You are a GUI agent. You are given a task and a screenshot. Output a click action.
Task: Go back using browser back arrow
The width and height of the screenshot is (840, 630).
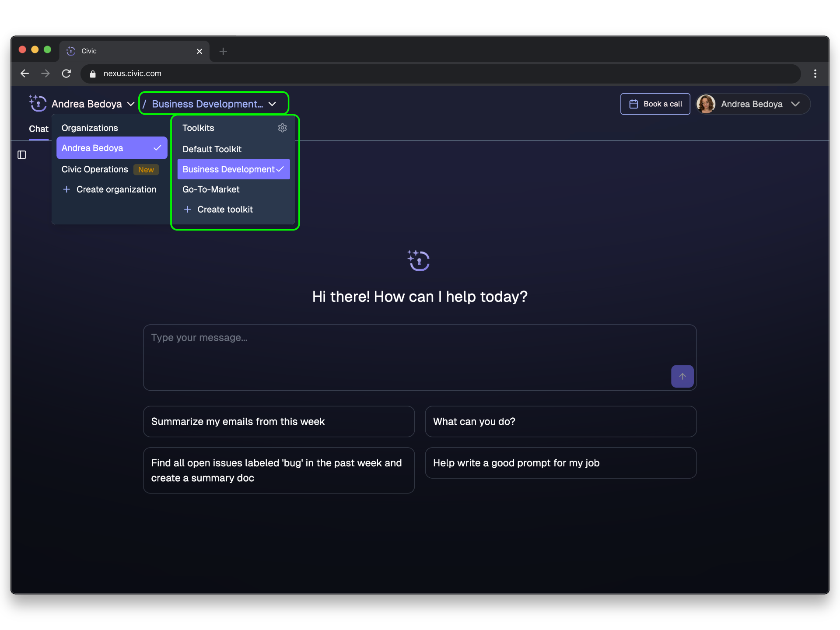point(25,73)
